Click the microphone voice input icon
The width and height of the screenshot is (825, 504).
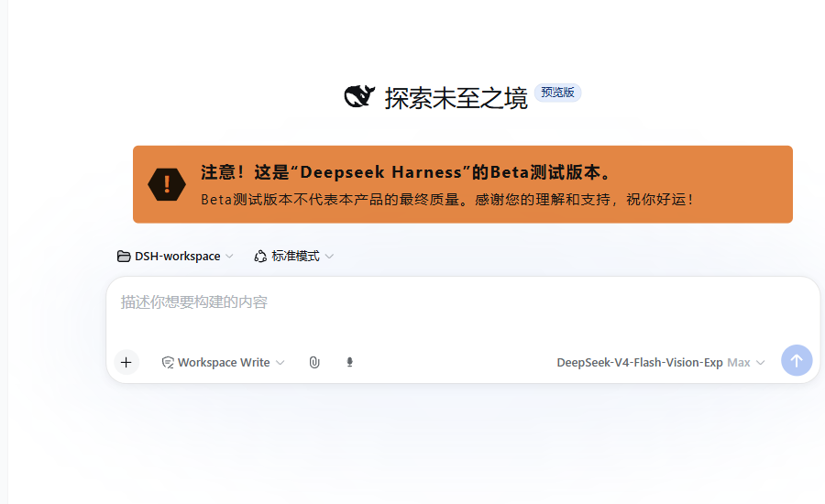pyautogui.click(x=350, y=363)
